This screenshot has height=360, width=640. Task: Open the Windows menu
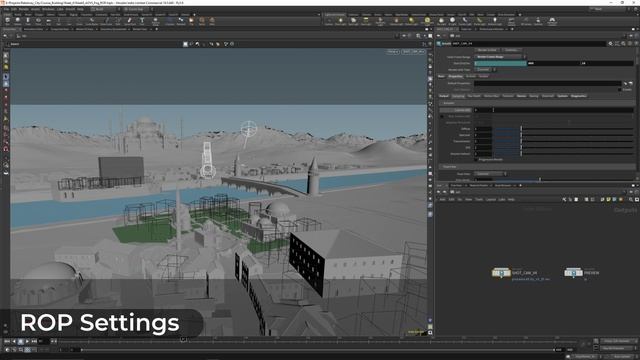(48, 9)
